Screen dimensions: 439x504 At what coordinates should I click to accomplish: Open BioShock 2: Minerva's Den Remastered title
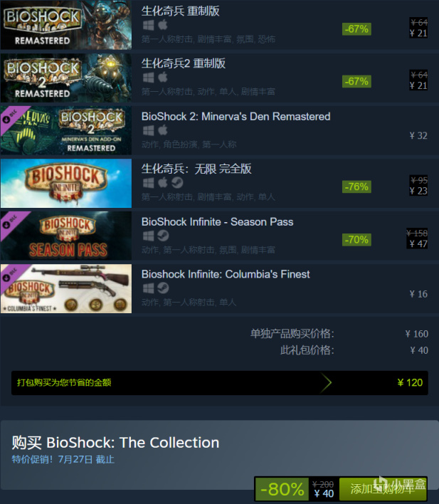(x=236, y=116)
